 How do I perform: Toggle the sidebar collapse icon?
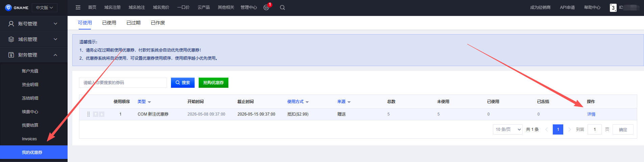[78, 7]
